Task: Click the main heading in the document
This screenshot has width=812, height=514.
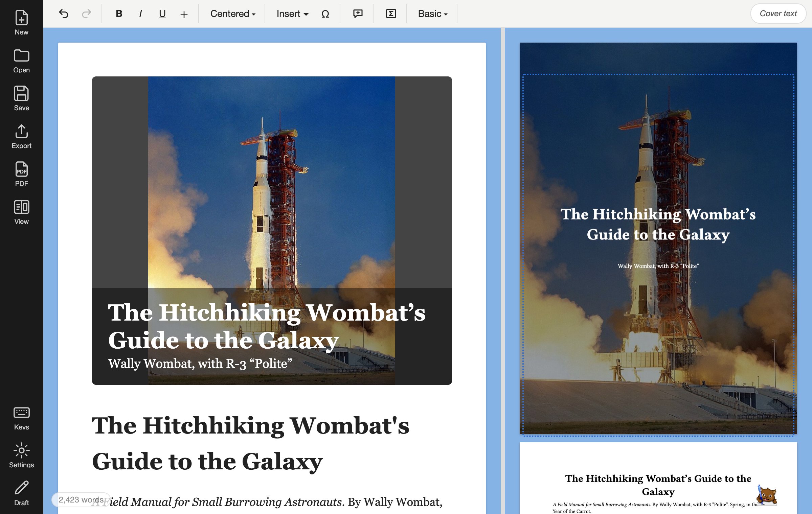Action: click(x=250, y=443)
